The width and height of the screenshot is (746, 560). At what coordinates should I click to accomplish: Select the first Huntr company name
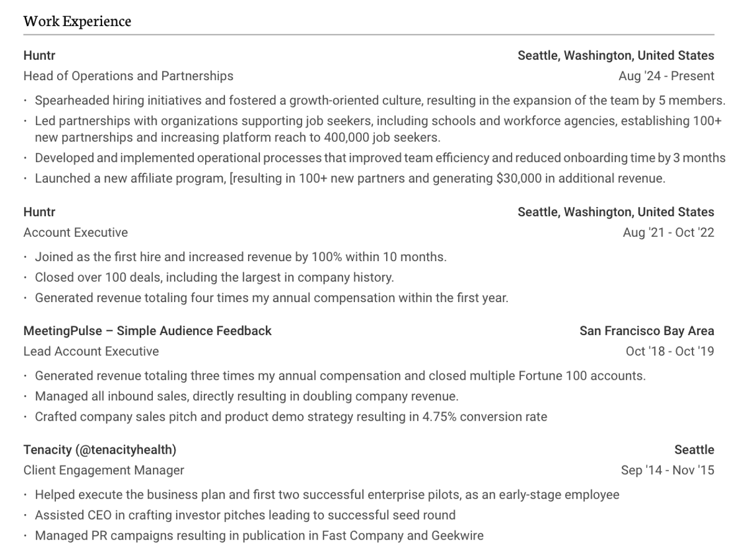[x=39, y=55]
